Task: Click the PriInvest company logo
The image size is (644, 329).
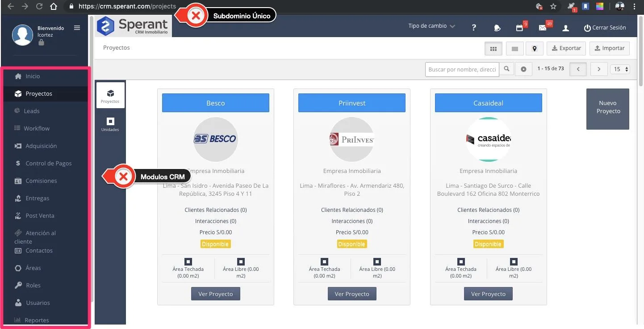Action: 352,139
